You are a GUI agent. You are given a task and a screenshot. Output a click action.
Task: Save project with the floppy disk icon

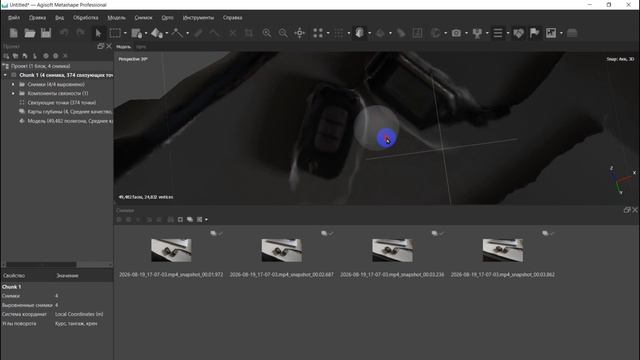46,33
